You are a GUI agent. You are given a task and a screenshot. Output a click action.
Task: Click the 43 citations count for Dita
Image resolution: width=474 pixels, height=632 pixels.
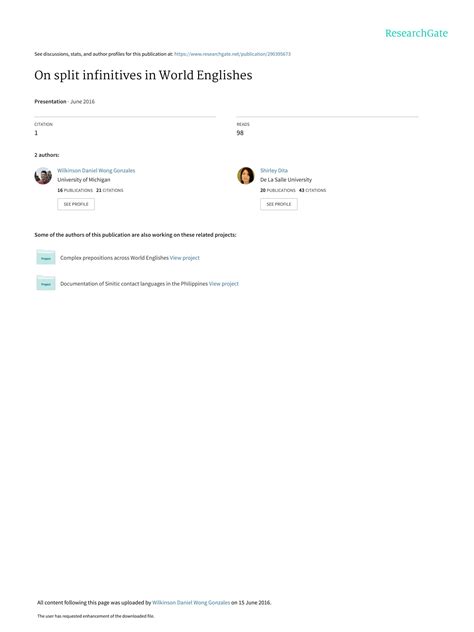coord(312,190)
